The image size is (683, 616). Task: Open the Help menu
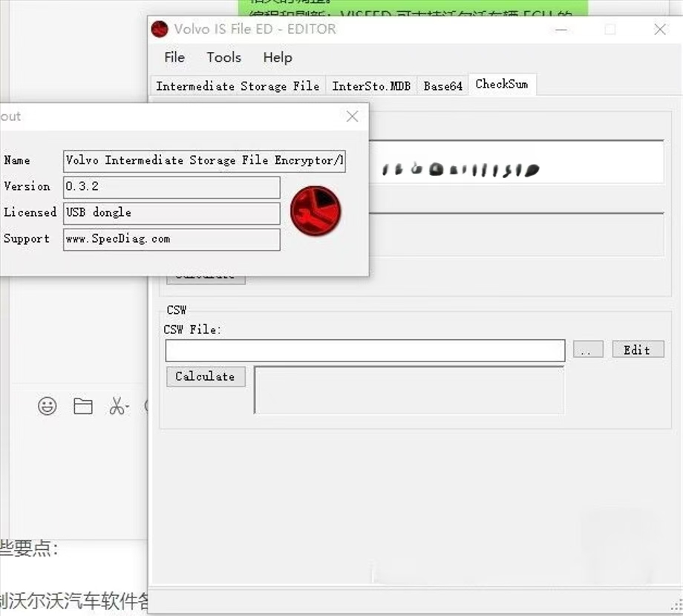tap(278, 57)
